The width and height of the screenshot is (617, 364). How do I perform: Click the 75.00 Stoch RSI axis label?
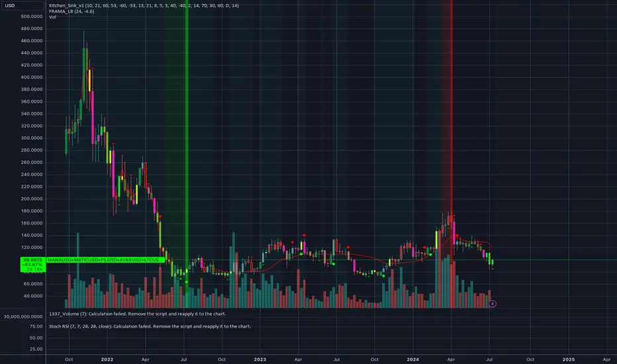(x=36, y=326)
